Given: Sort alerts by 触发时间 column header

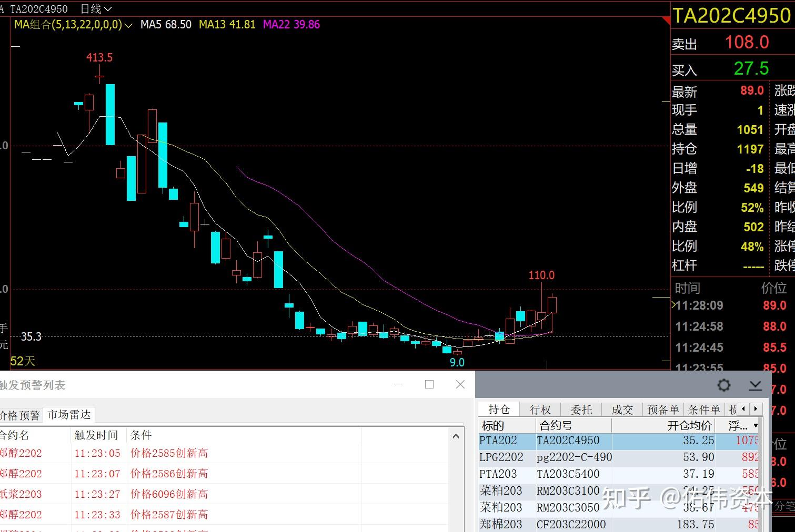Looking at the screenshot, I should (98, 435).
